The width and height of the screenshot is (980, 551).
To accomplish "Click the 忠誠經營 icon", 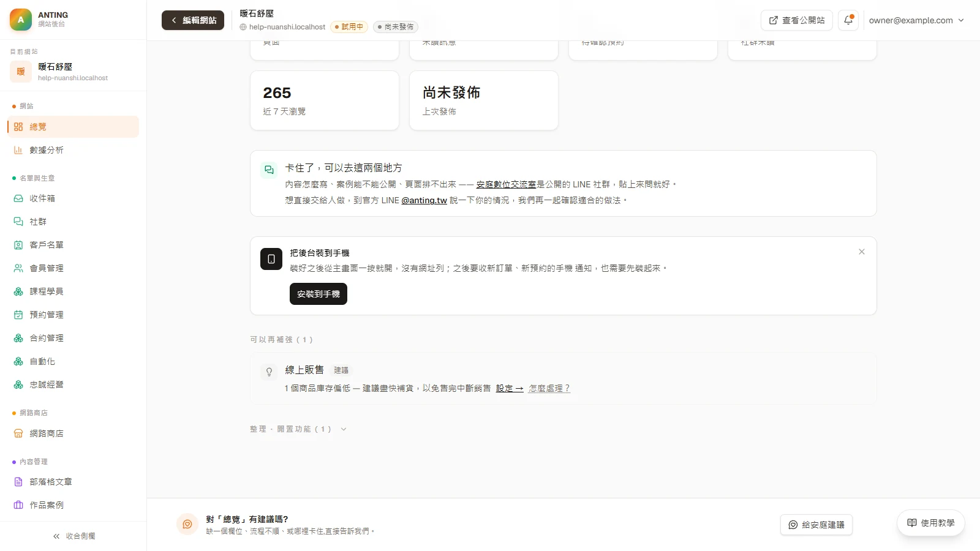I will [x=18, y=384].
